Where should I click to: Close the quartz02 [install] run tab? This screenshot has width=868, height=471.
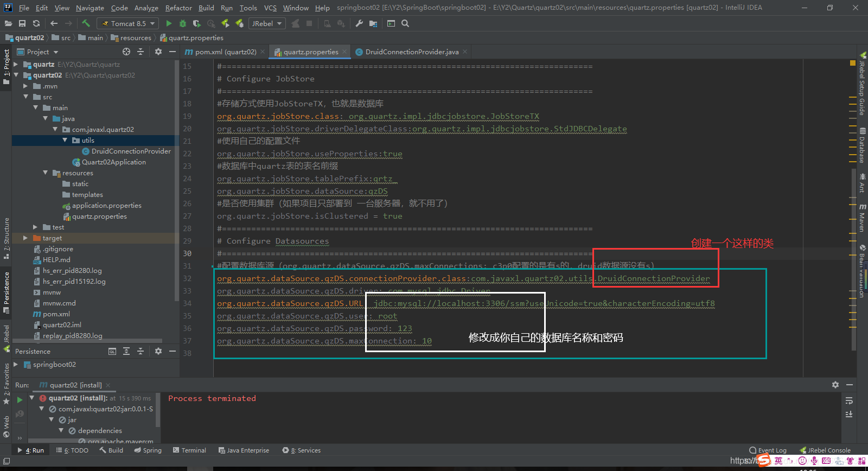108,385
